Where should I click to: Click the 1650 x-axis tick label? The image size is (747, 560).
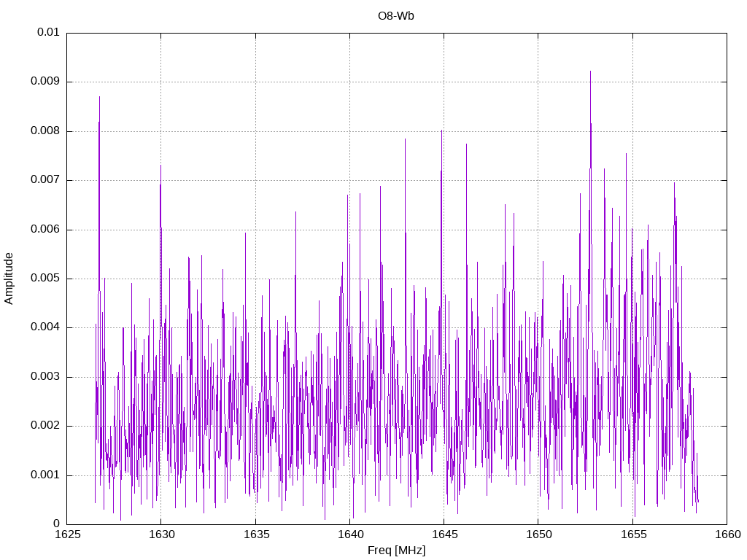(539, 534)
